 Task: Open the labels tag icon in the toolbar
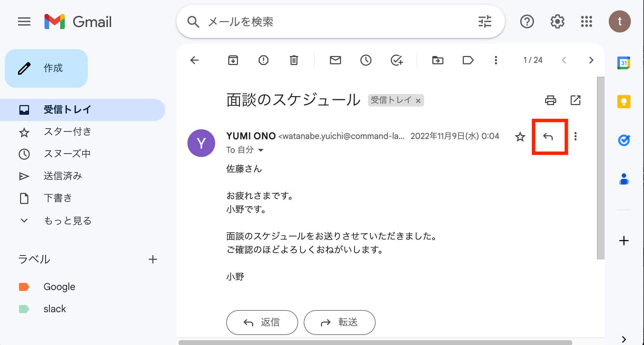pyautogui.click(x=468, y=60)
